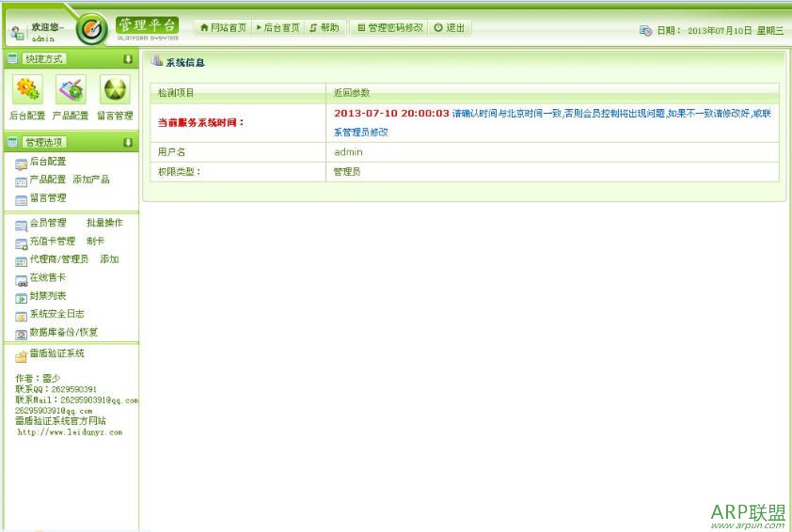Click the round platform logo icon
Image resolution: width=792 pixels, height=532 pixels.
click(91, 30)
